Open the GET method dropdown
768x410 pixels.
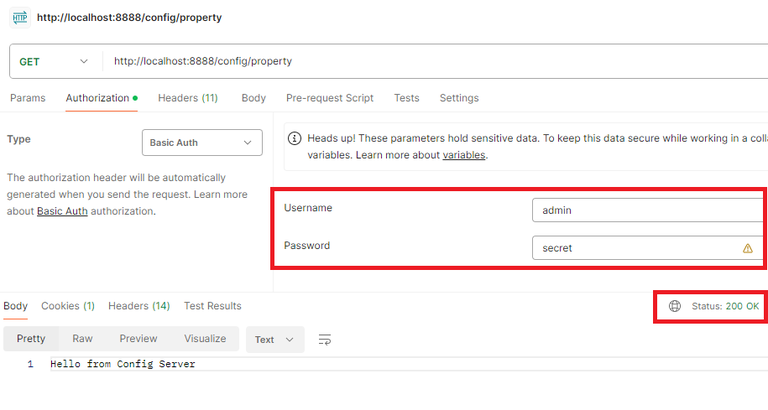(x=55, y=61)
